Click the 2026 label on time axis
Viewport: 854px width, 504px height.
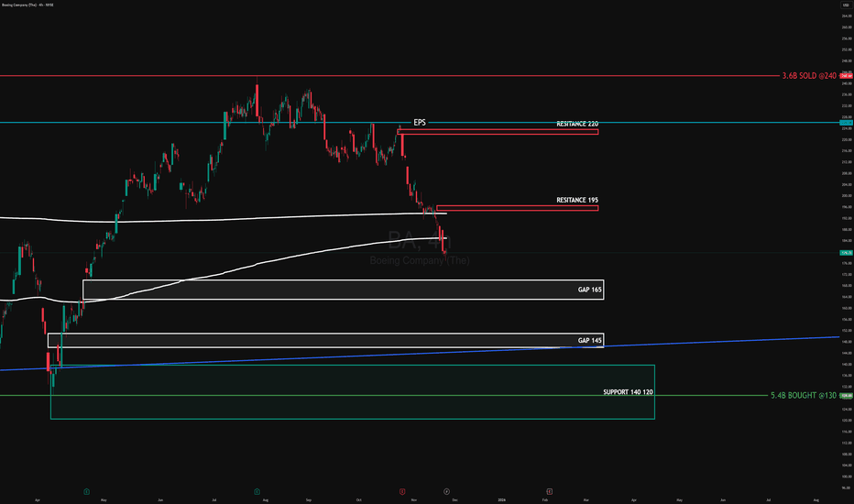(500, 499)
